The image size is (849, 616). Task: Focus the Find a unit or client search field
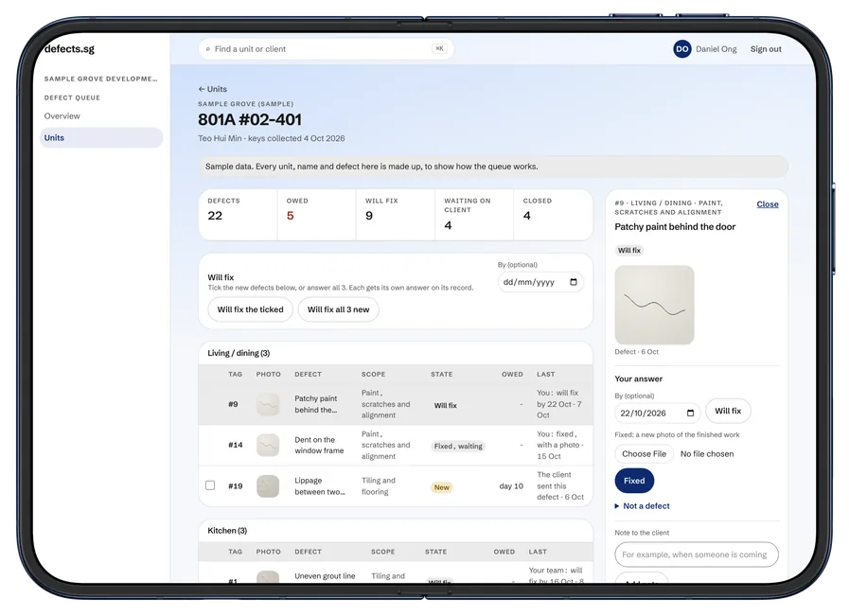pyautogui.click(x=326, y=49)
